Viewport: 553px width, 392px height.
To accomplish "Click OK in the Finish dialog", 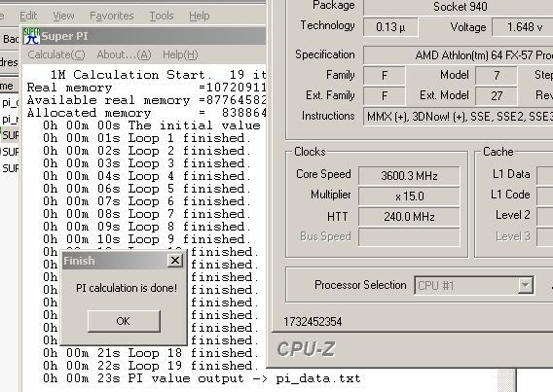I will tap(124, 321).
